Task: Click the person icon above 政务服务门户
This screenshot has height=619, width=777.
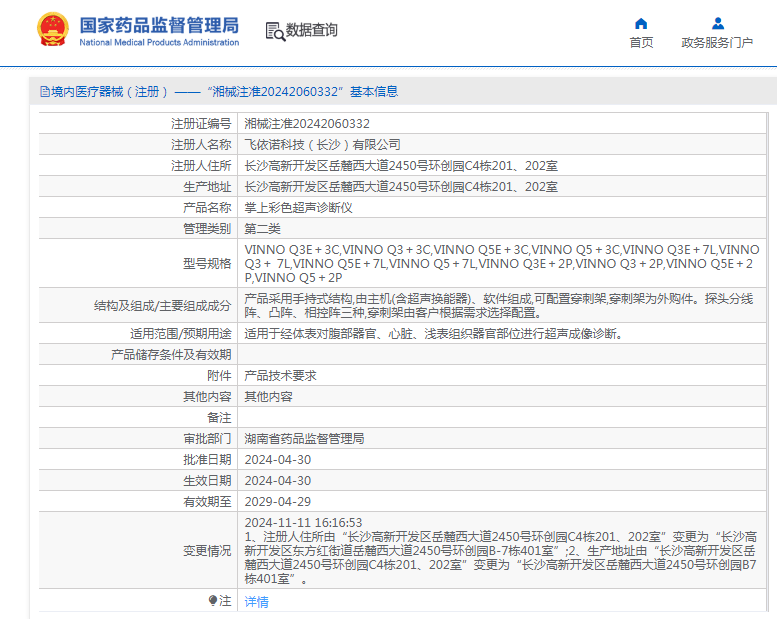Action: [x=717, y=24]
